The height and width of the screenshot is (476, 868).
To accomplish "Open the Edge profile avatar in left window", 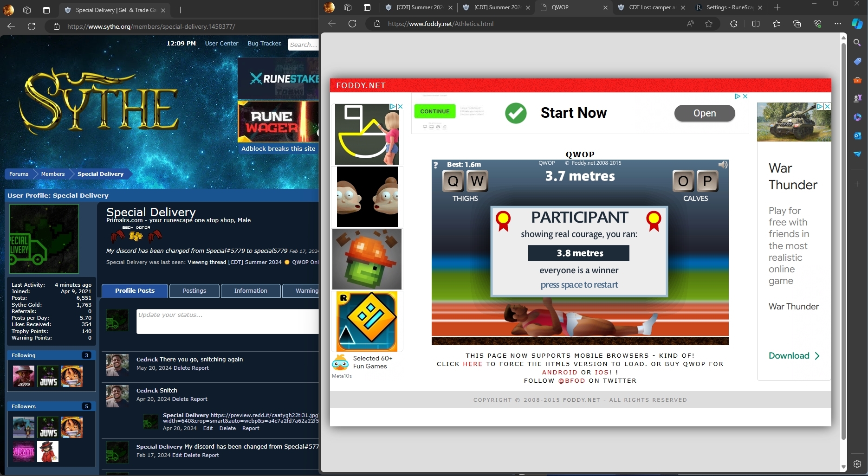I will pos(8,10).
